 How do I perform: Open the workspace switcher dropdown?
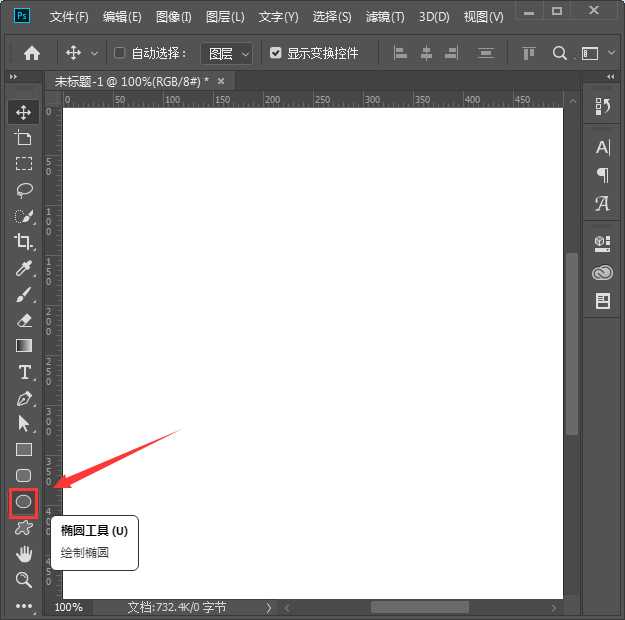tap(597, 53)
